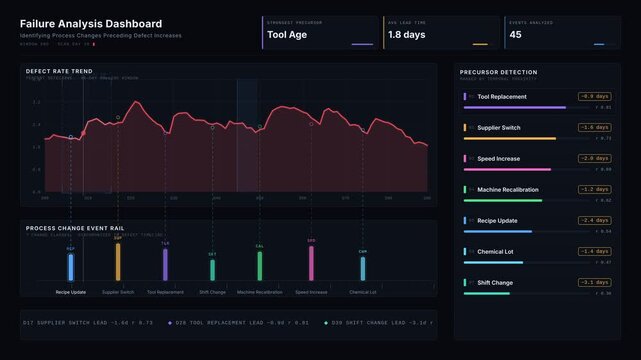Click the Failure Analysis Dashboard title
Viewport: 641px width, 360px height.
[91, 24]
